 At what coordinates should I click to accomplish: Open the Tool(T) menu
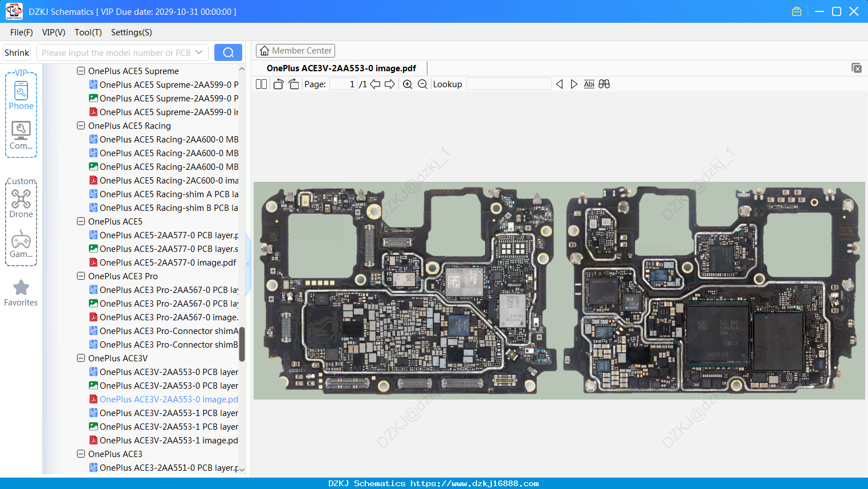click(x=88, y=32)
